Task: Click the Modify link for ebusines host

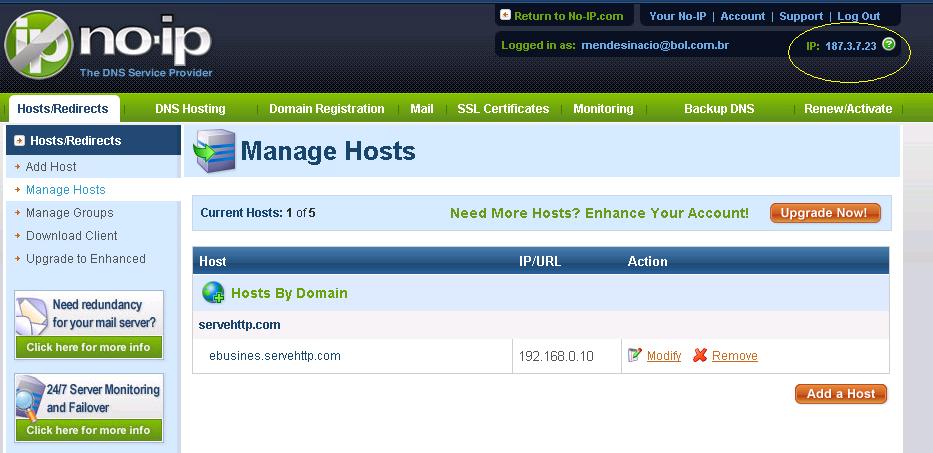Action: 663,356
